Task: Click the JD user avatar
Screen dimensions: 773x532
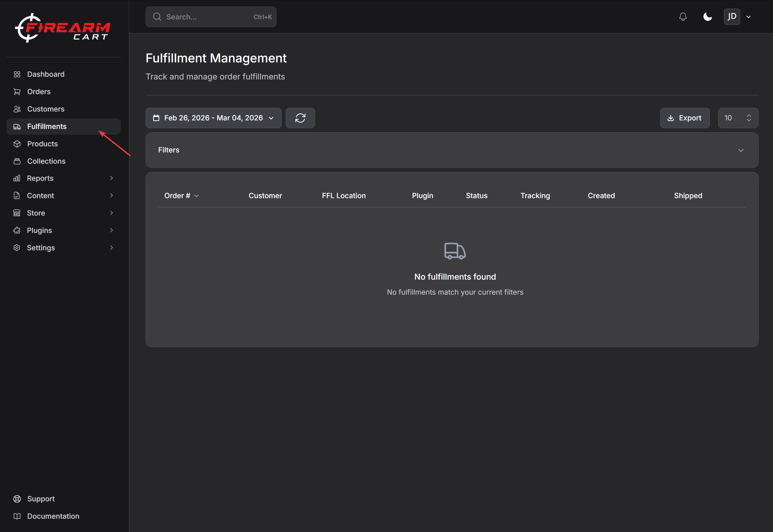Action: [732, 17]
